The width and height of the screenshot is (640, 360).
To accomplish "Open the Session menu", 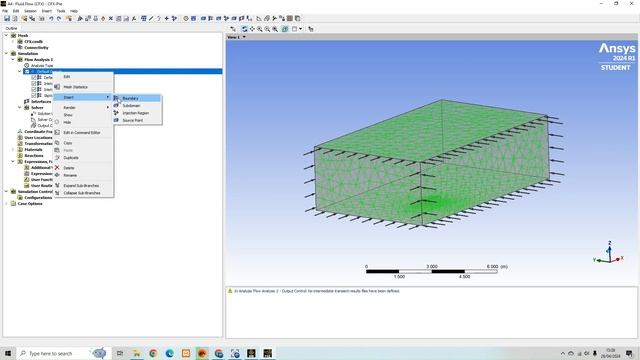I will [30, 11].
